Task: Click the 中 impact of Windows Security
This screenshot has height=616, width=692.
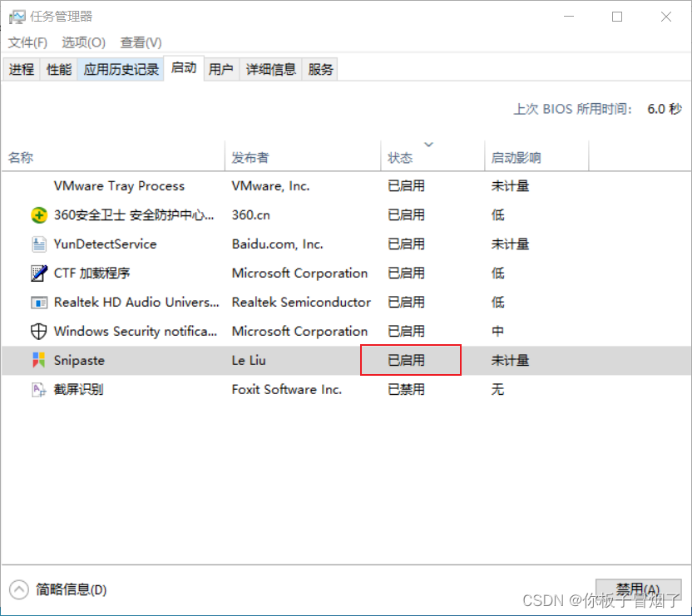Action: (x=498, y=332)
